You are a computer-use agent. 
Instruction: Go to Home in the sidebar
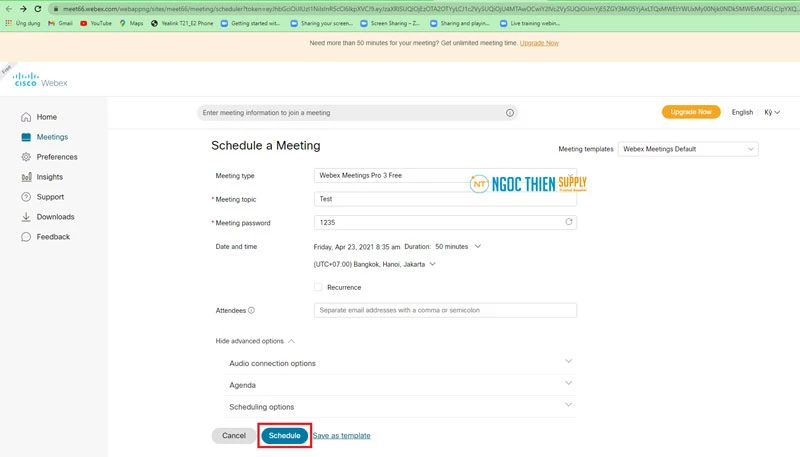tap(46, 117)
